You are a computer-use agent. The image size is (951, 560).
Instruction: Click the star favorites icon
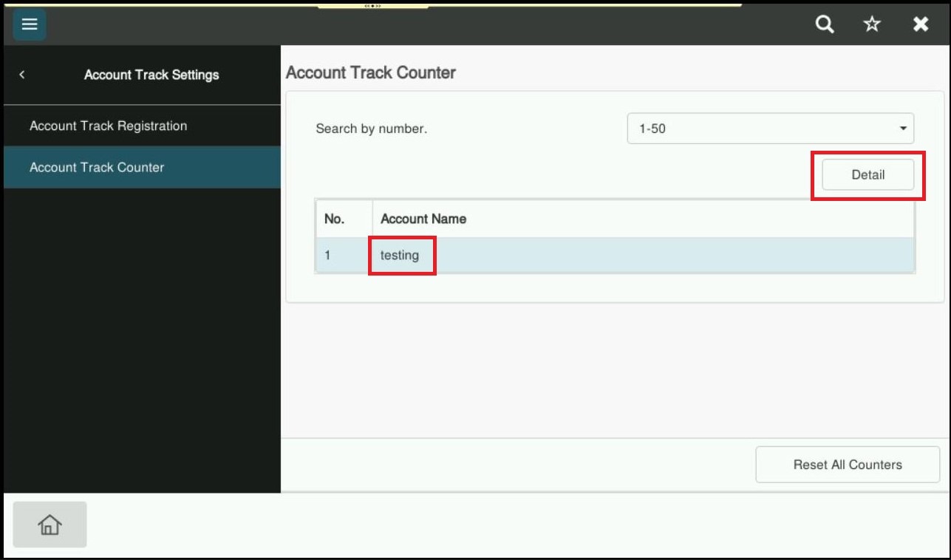point(873,24)
